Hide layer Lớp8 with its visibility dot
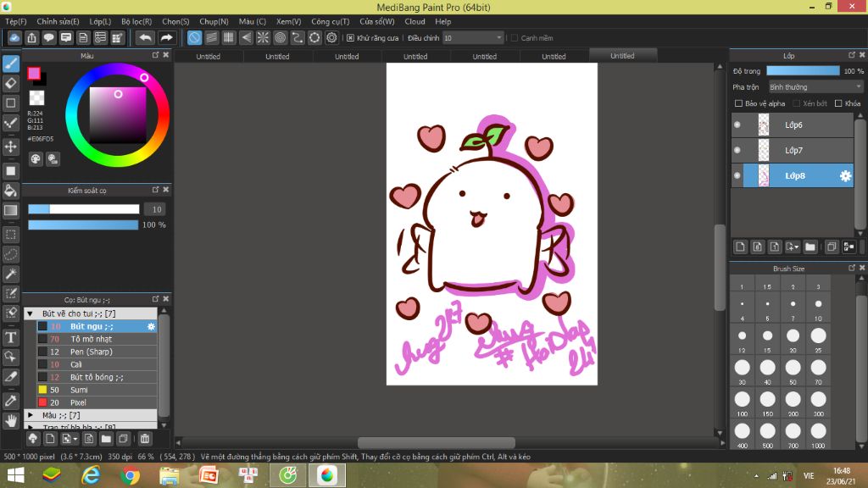 click(x=737, y=176)
